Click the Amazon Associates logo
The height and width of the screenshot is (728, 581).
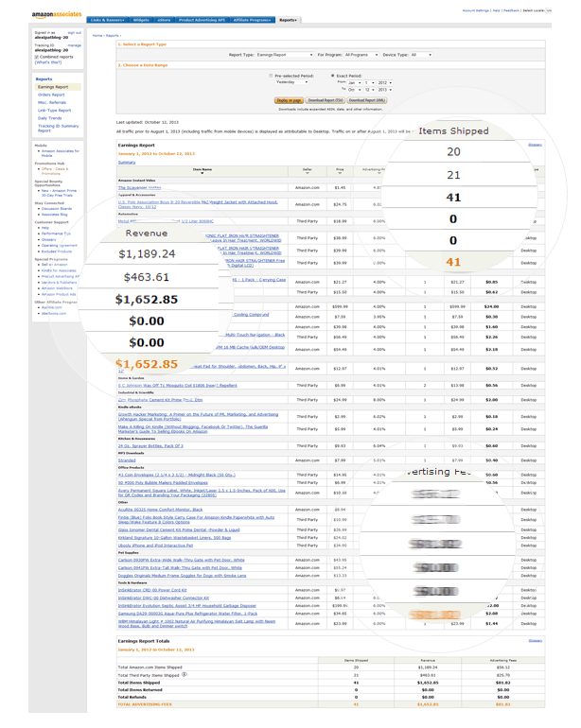click(x=57, y=14)
